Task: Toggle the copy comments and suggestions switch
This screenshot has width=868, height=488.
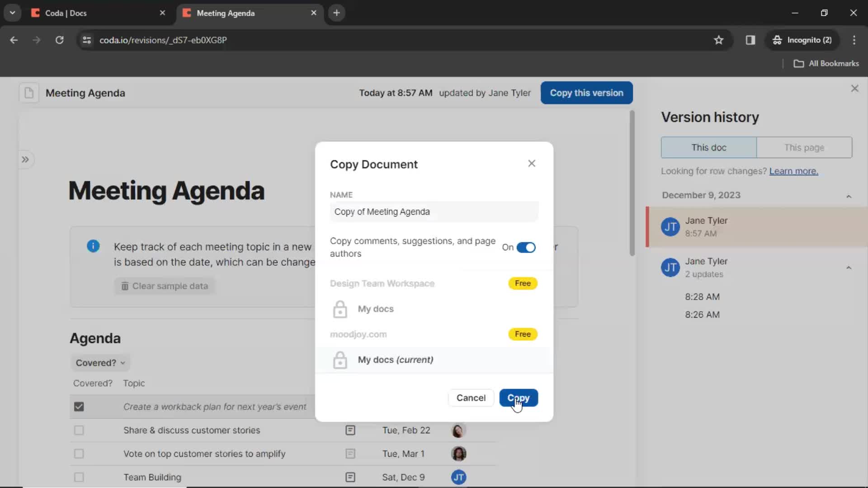Action: pos(526,247)
